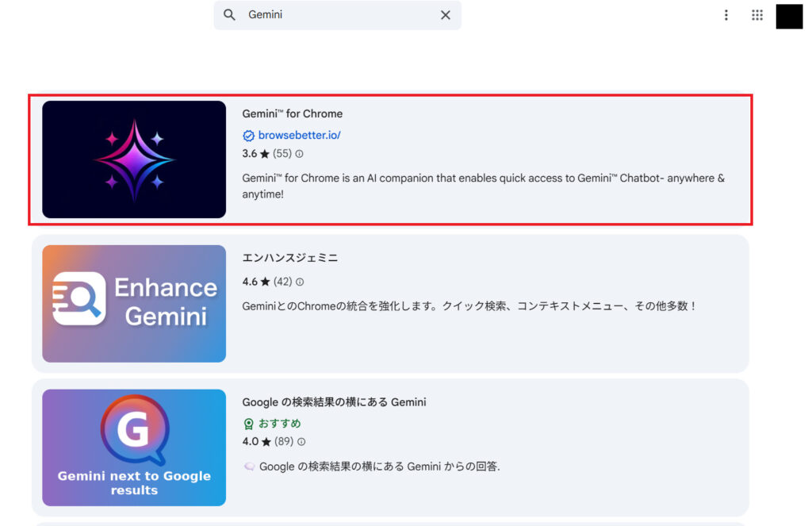Open Google の検索結果の横にある Gemini title
812x526 pixels.
tap(334, 402)
